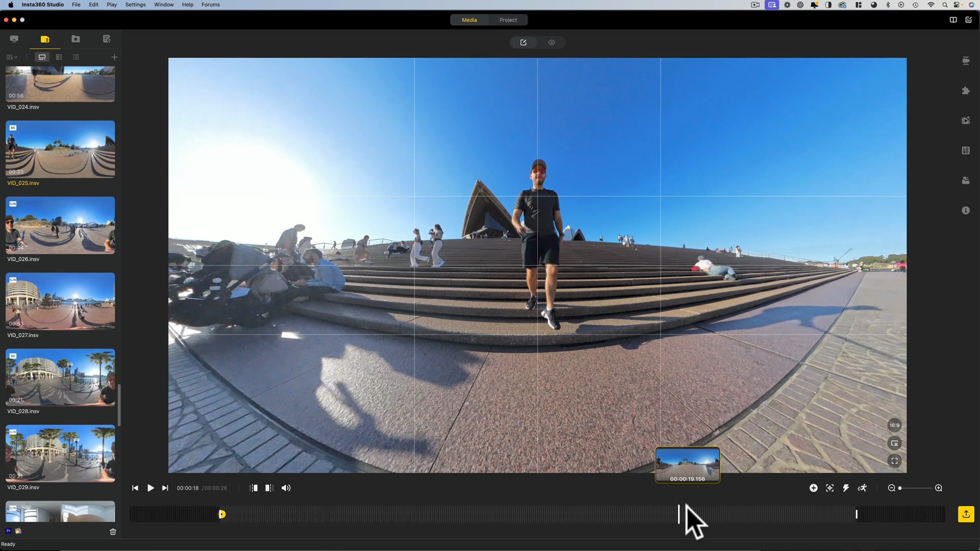Add a keyframe with the plus button
The image size is (980, 551).
click(814, 488)
